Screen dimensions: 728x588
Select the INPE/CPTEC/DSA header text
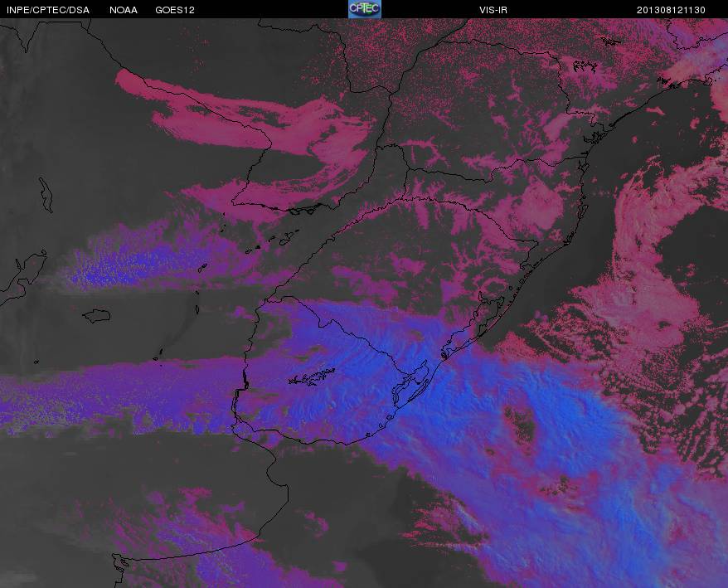click(x=48, y=10)
